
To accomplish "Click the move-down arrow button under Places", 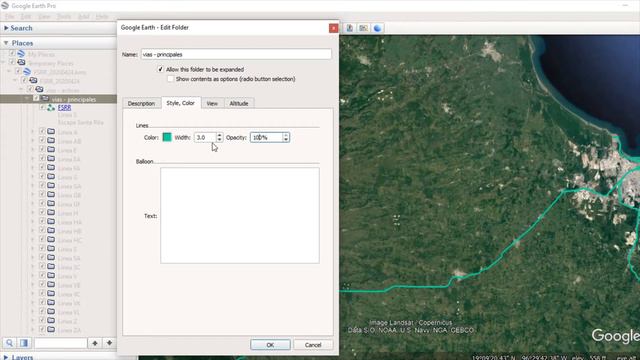I will (x=109, y=343).
